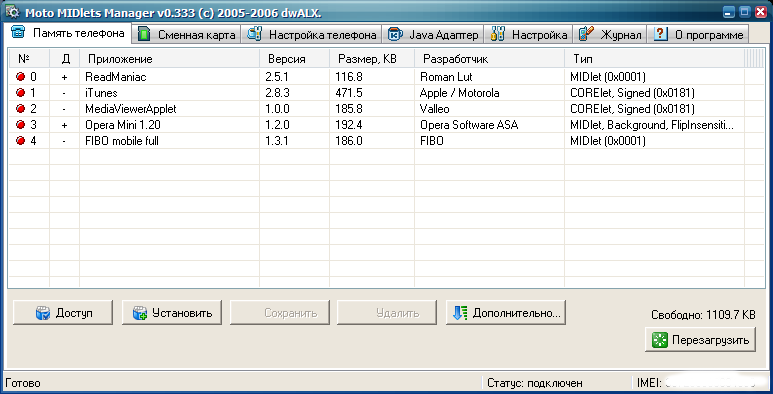Click version 2.5.1 cell

(x=278, y=77)
